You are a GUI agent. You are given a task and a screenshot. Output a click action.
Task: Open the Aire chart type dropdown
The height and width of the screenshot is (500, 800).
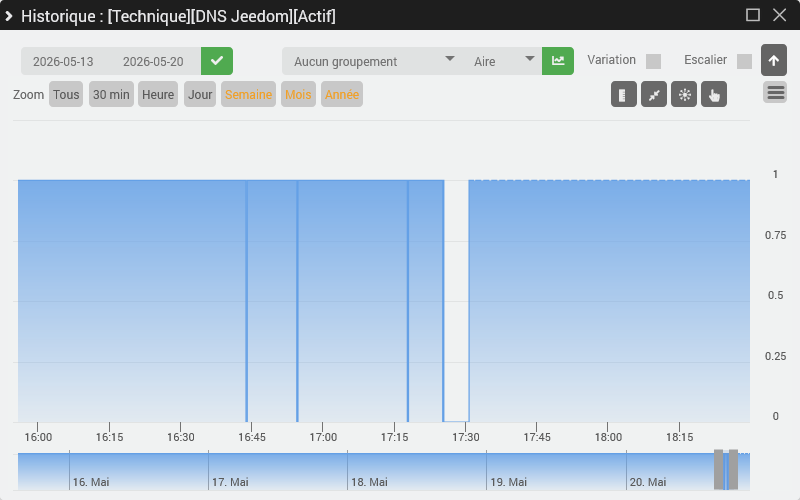tap(502, 61)
